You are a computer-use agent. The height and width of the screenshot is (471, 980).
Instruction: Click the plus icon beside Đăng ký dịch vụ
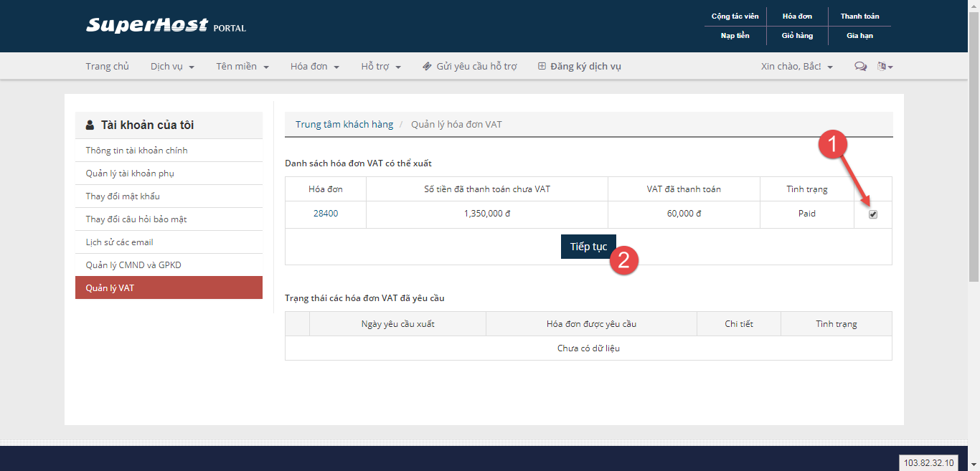542,67
